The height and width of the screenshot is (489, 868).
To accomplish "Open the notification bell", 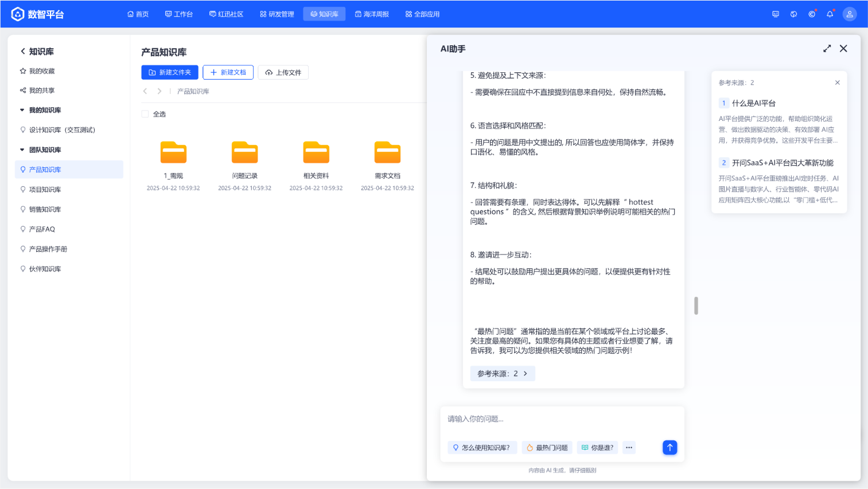I will coord(830,14).
